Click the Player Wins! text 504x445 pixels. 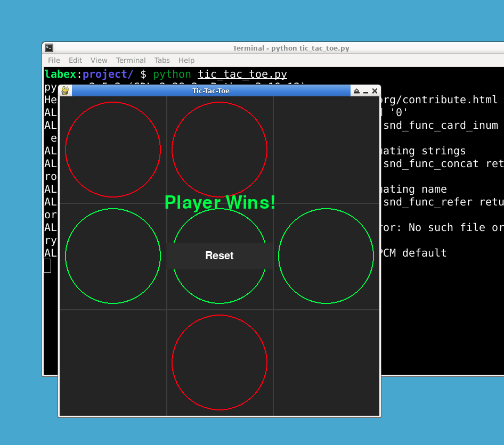pos(220,202)
